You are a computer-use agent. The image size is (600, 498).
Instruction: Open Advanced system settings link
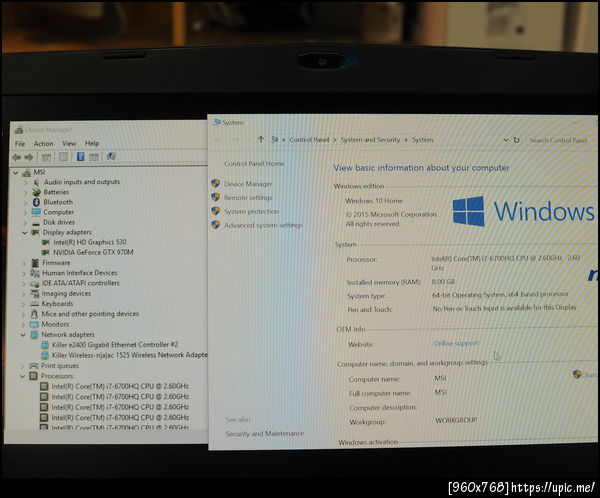click(263, 225)
